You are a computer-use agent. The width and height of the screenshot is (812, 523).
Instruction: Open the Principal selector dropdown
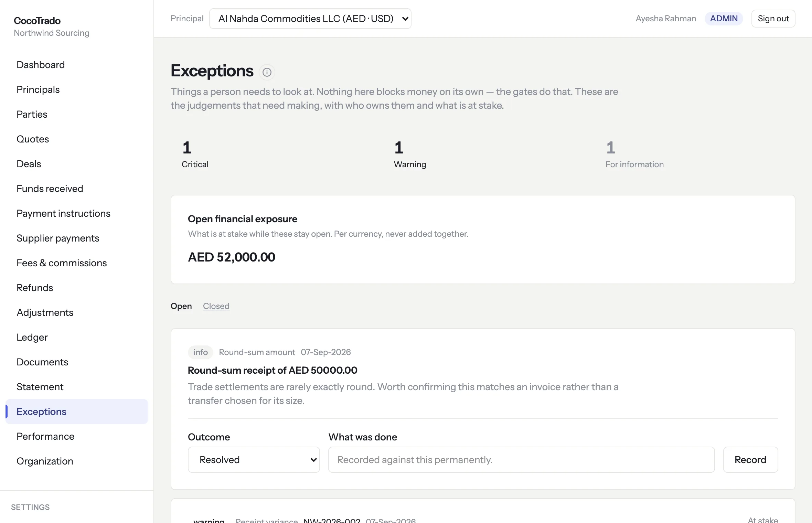(x=310, y=19)
